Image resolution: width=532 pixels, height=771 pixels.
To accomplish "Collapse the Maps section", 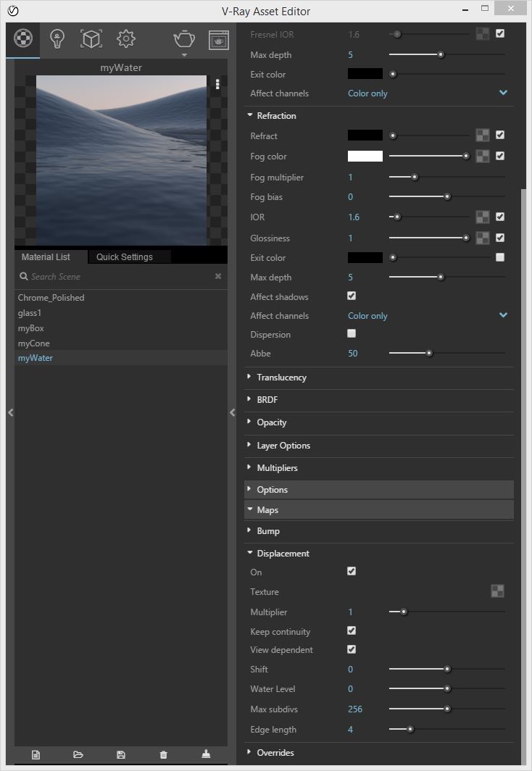I will point(379,510).
